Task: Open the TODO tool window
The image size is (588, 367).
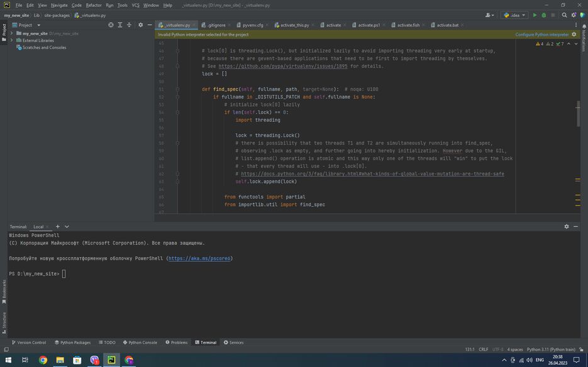Action: [x=107, y=342]
